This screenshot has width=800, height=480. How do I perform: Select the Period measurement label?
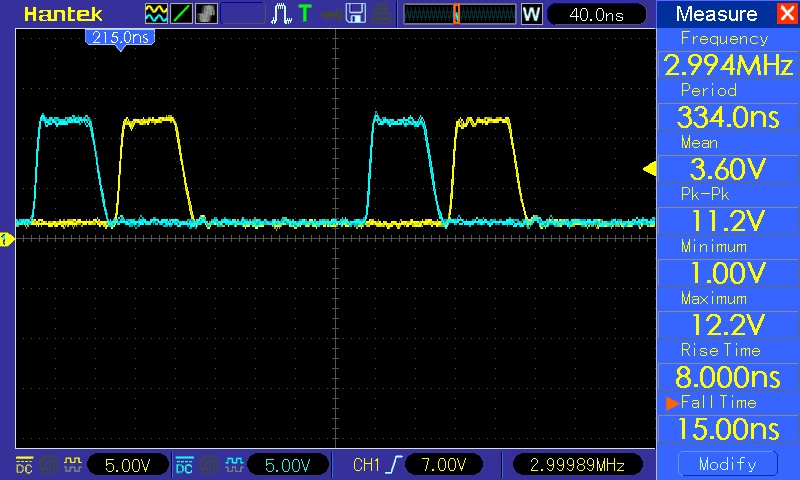coord(709,90)
